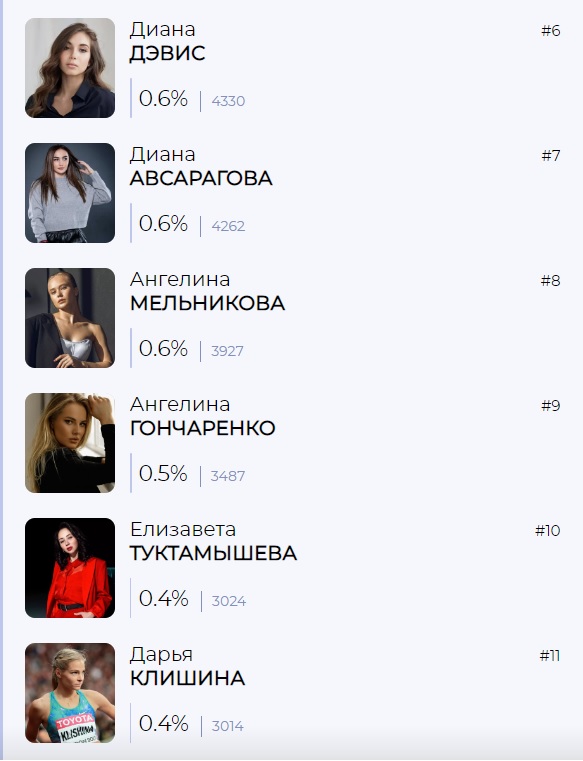Click the 3014 votes figure

[x=228, y=726]
